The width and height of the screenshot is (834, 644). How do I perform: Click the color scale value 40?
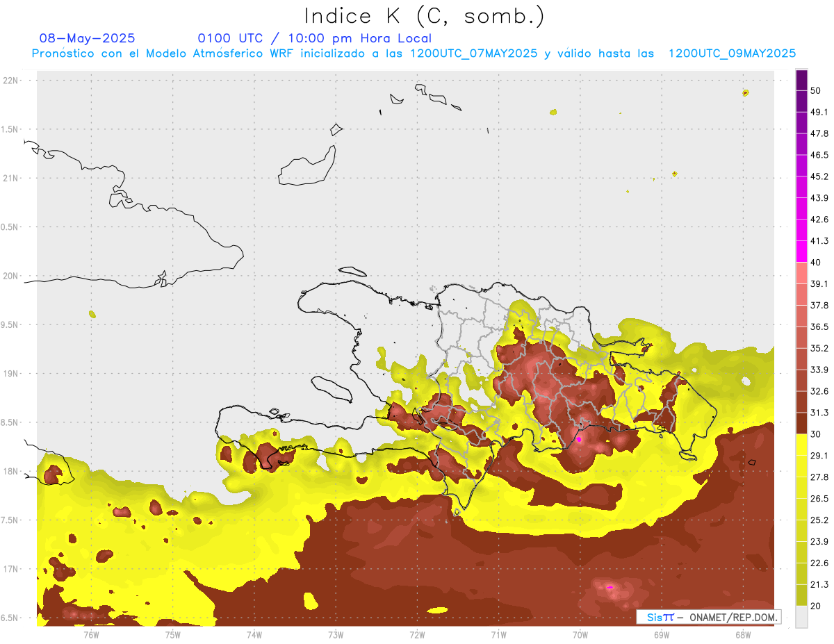(x=815, y=263)
